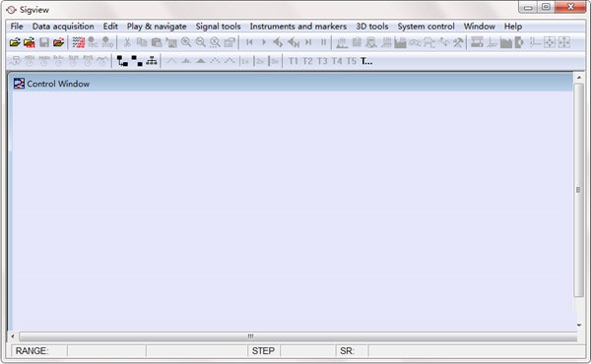This screenshot has width=591, height=364.
Task: Click the horizontal scrollbar left arrow
Action: pyautogui.click(x=13, y=336)
